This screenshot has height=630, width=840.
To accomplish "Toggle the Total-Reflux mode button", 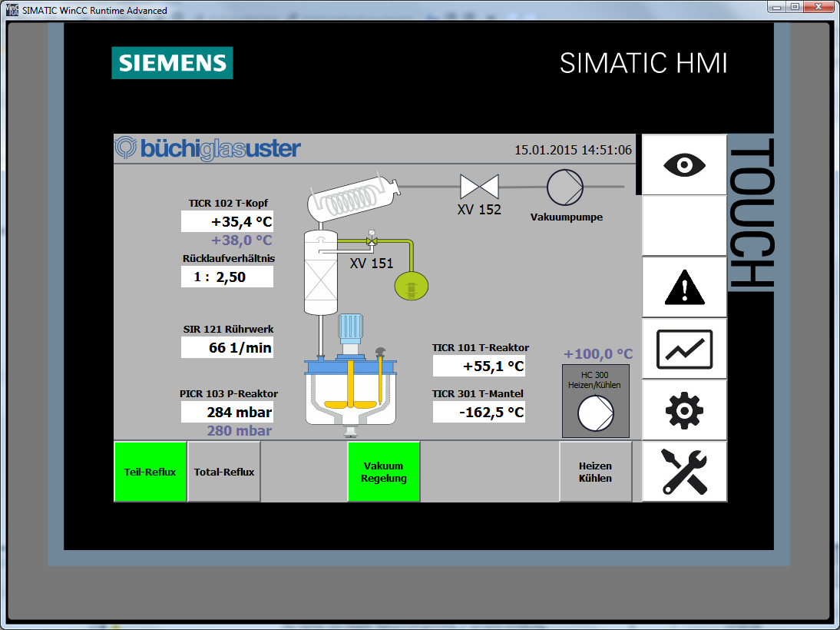I will 224,472.
